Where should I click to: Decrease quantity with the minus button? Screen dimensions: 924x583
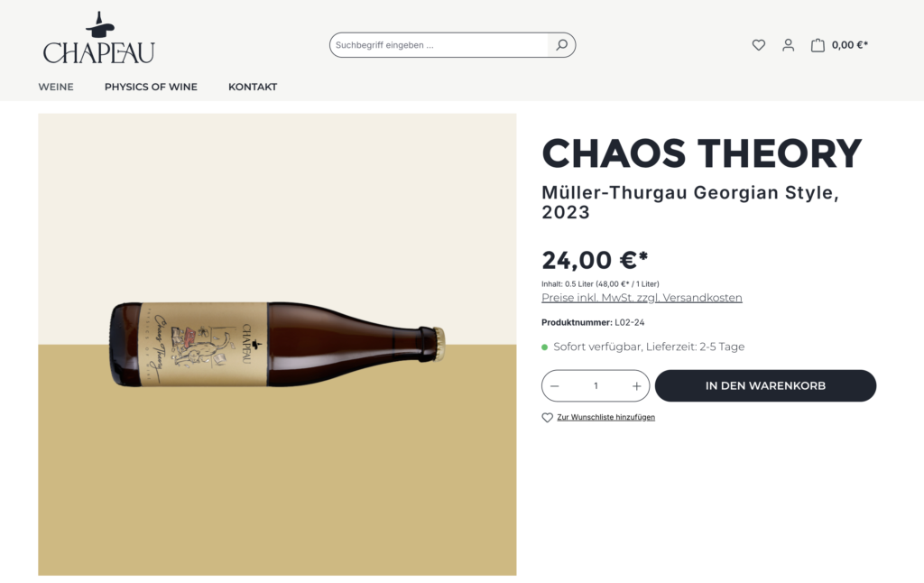click(555, 385)
